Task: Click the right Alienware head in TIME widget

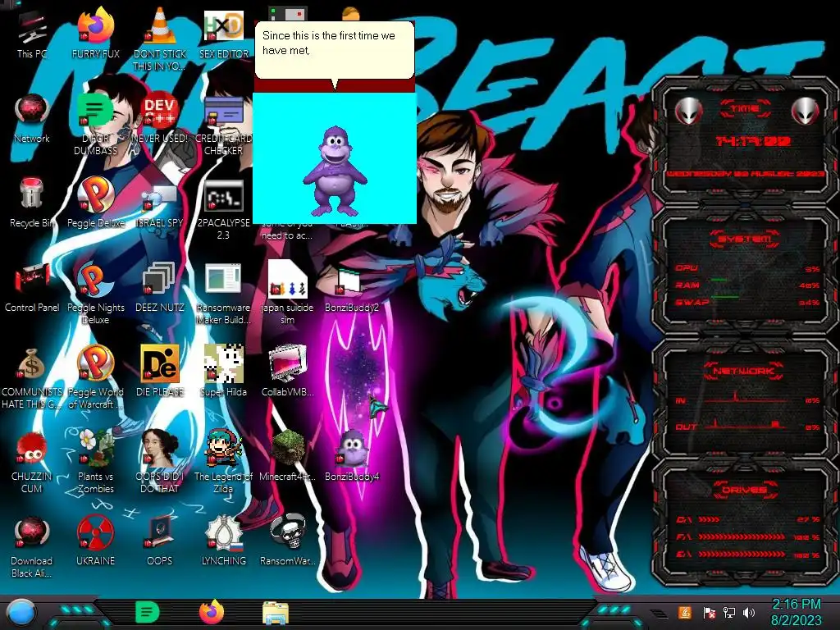Action: point(806,111)
